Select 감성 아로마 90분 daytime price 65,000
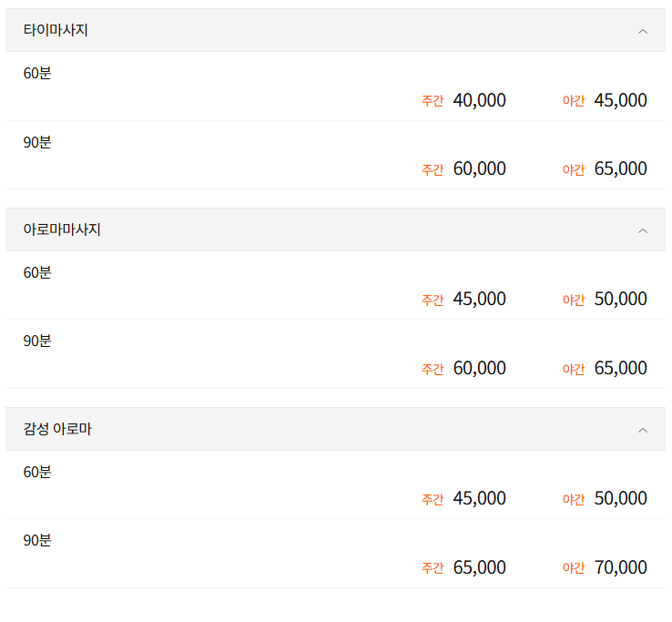The width and height of the screenshot is (672, 622). click(x=479, y=567)
